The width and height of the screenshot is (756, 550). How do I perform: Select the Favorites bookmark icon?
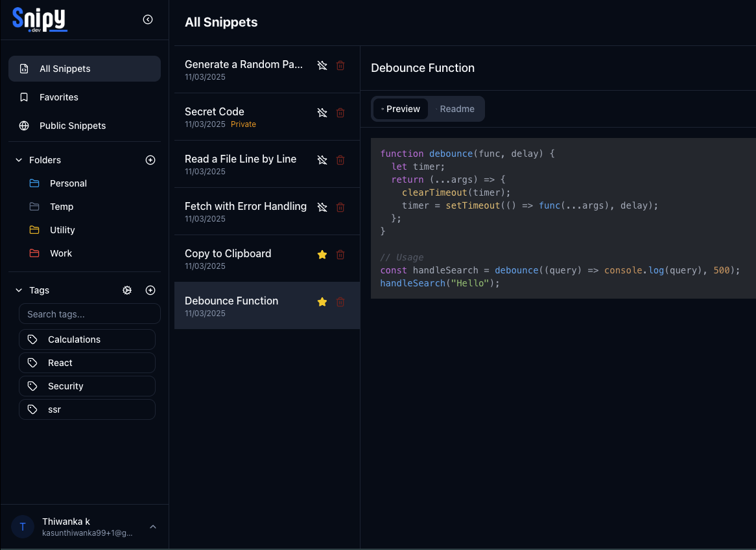tap(25, 97)
